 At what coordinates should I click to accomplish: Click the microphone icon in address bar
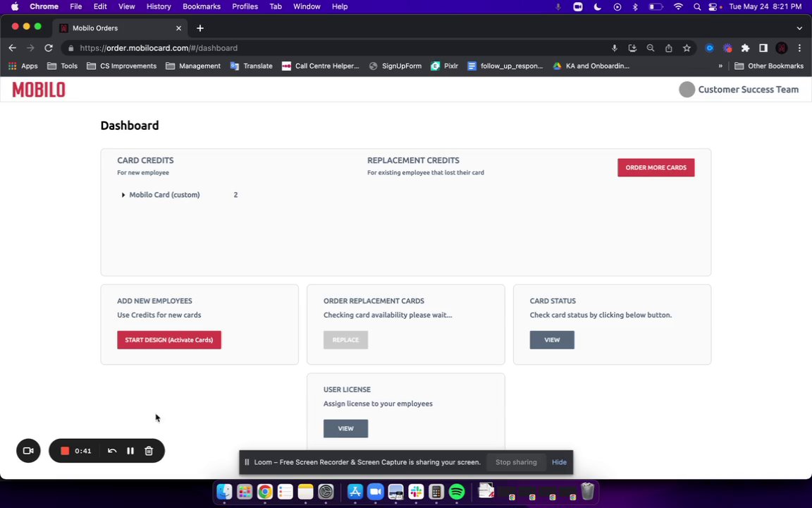pyautogui.click(x=614, y=48)
